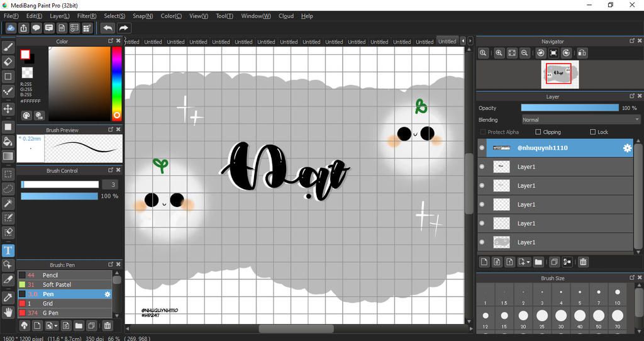Open the add brush dropdown button
644x341 pixels.
point(52,326)
